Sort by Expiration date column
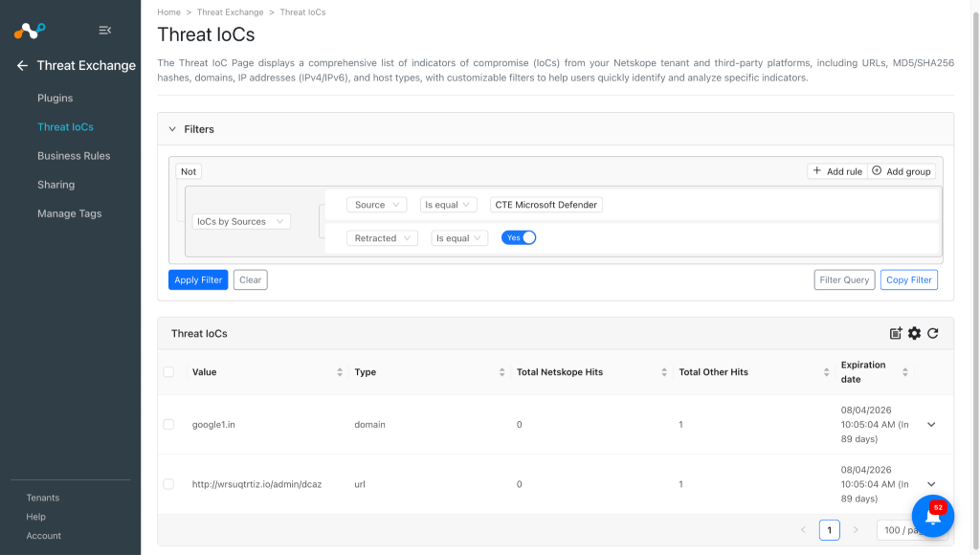The image size is (980, 555). click(905, 372)
